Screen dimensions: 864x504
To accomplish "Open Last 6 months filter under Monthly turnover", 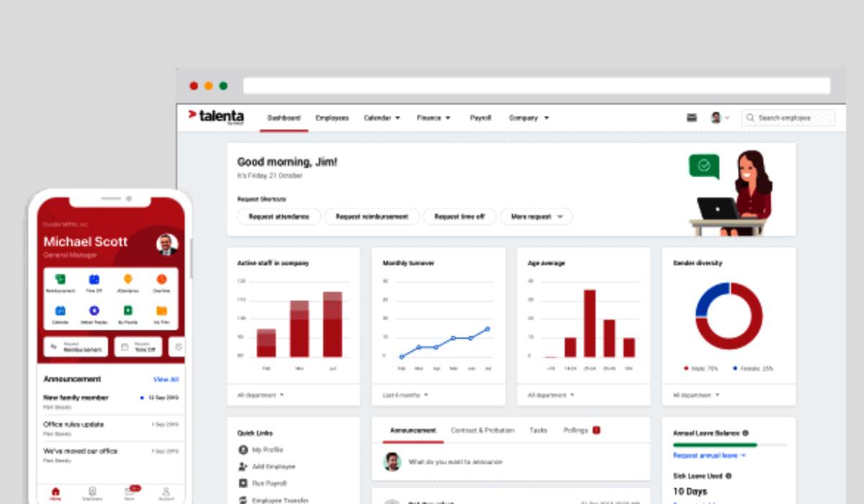I will click(x=405, y=395).
